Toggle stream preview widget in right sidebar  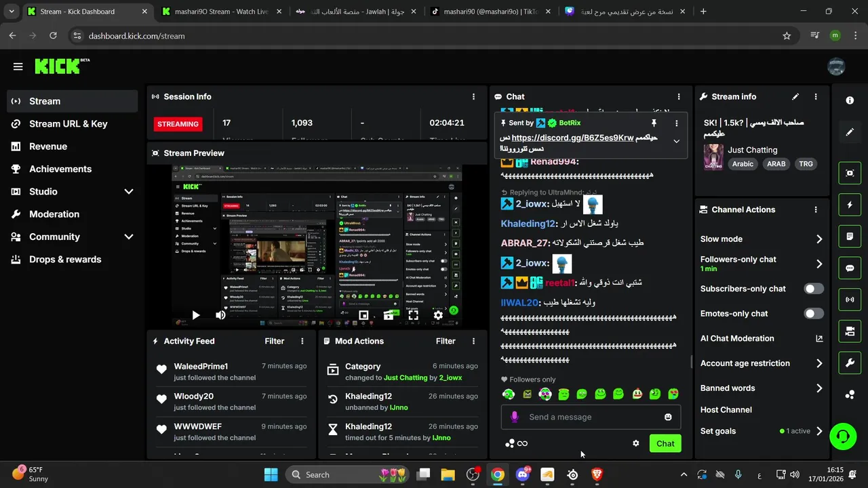(850, 173)
